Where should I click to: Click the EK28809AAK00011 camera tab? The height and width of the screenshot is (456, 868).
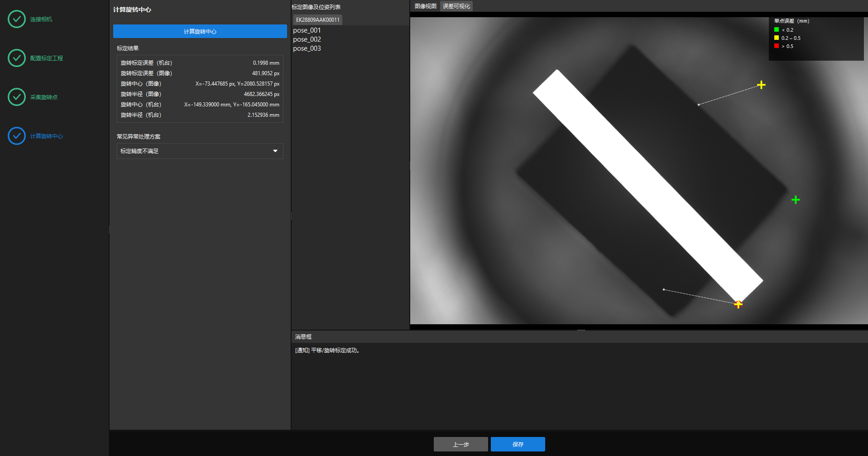pyautogui.click(x=318, y=19)
